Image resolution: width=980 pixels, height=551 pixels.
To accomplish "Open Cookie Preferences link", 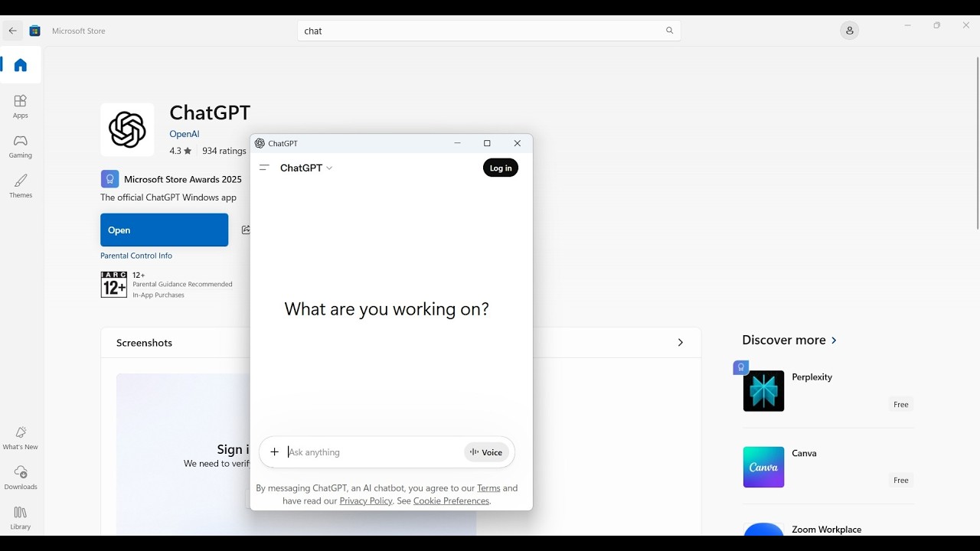I will [451, 501].
